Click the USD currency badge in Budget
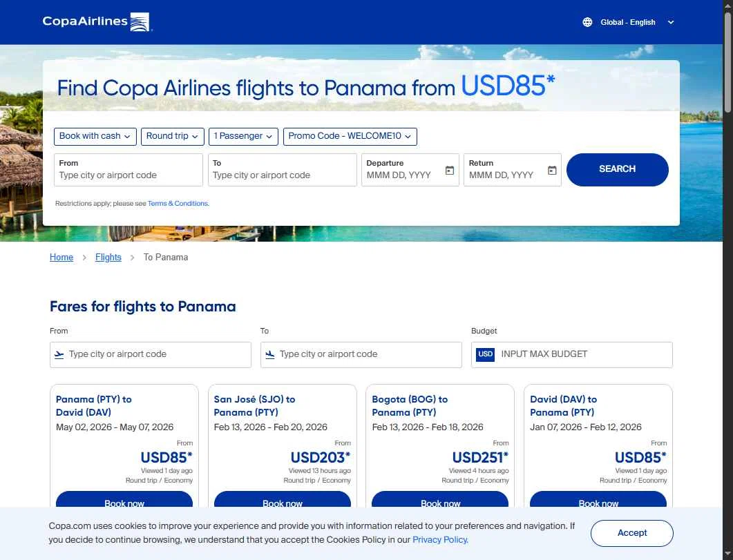The height and width of the screenshot is (560, 733). [486, 354]
